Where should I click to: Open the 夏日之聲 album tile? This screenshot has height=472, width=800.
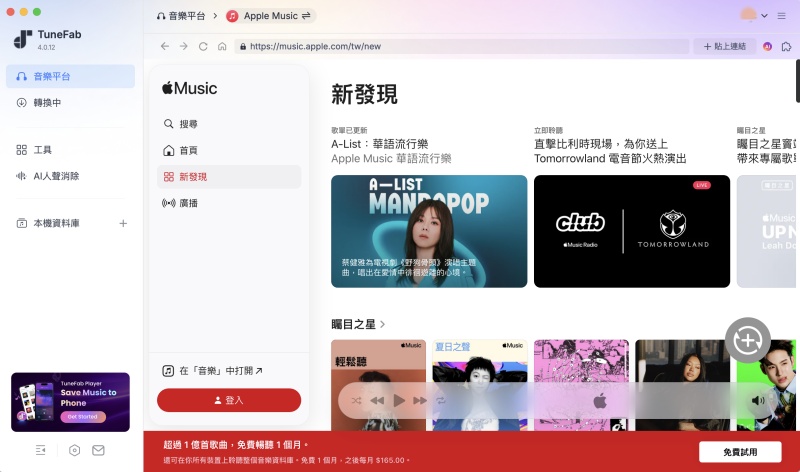tap(480, 385)
